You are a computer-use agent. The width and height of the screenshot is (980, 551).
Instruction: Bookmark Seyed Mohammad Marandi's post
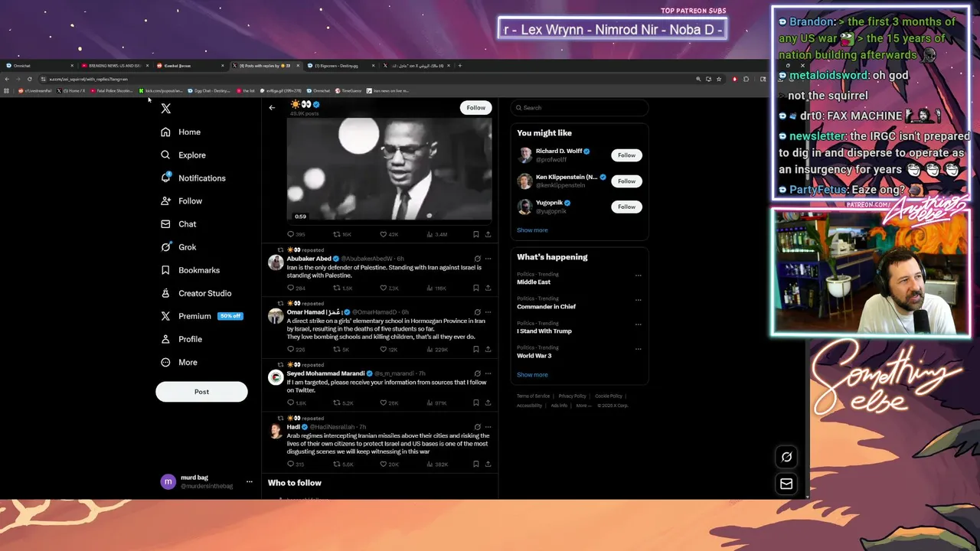pos(475,403)
